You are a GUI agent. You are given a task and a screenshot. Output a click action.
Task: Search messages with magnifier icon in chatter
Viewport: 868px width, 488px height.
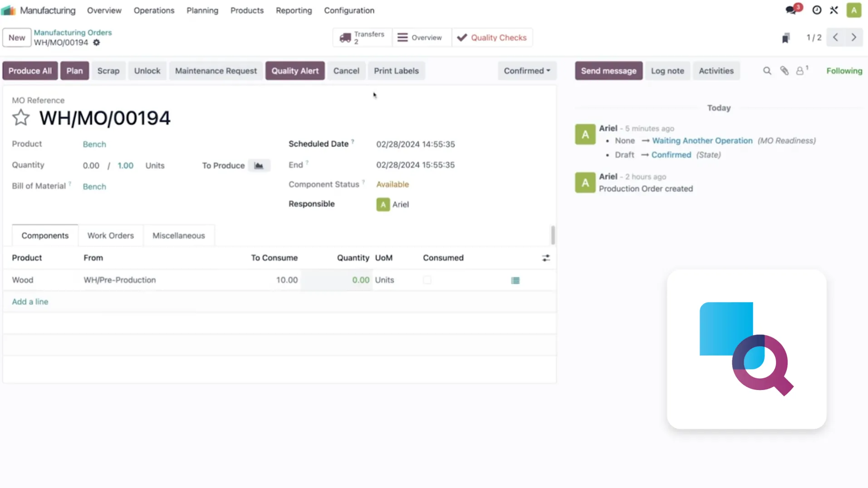(x=767, y=71)
